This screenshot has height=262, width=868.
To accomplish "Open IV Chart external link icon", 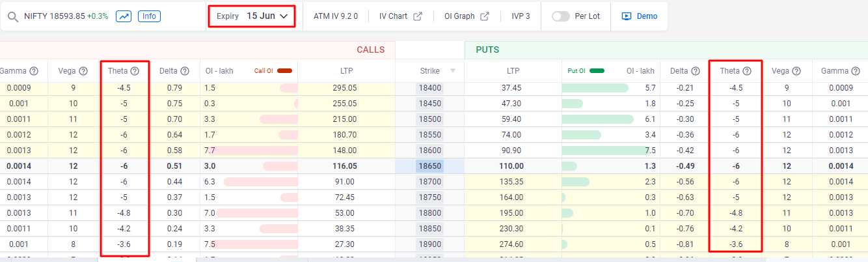I will [x=418, y=16].
